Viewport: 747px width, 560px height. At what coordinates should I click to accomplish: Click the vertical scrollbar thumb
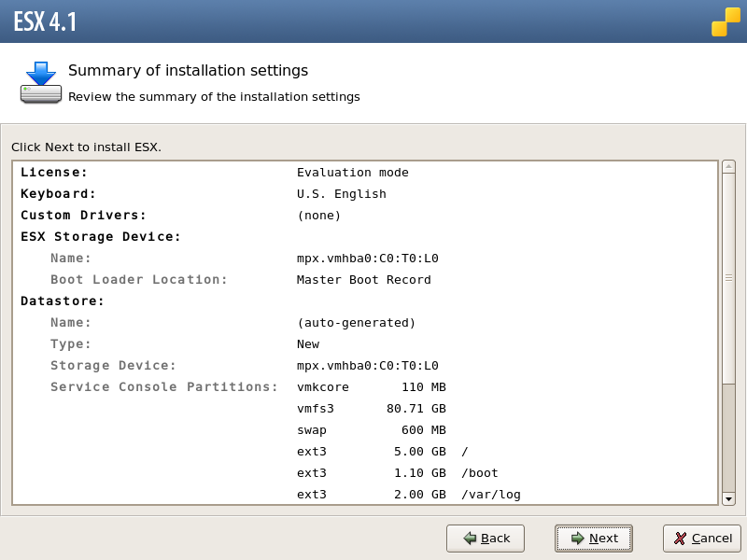[728, 278]
